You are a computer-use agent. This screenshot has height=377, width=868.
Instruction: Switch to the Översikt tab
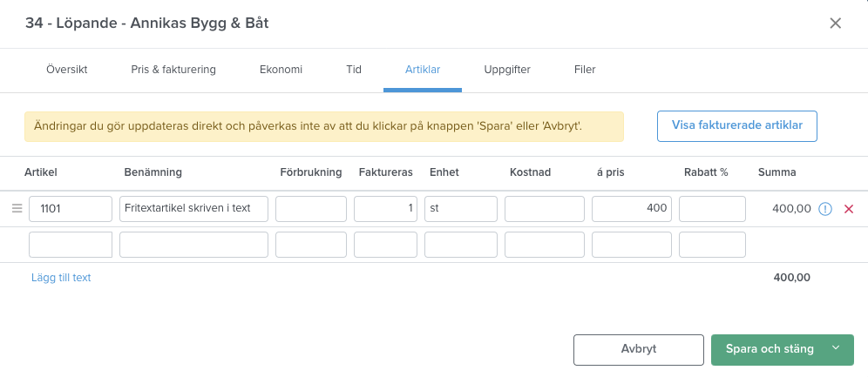pyautogui.click(x=67, y=70)
